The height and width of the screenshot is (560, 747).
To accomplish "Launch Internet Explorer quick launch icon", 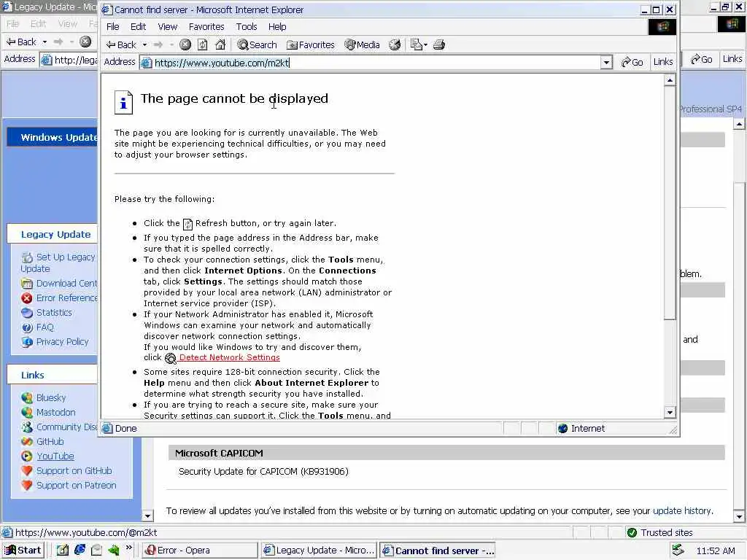I will coord(80,550).
